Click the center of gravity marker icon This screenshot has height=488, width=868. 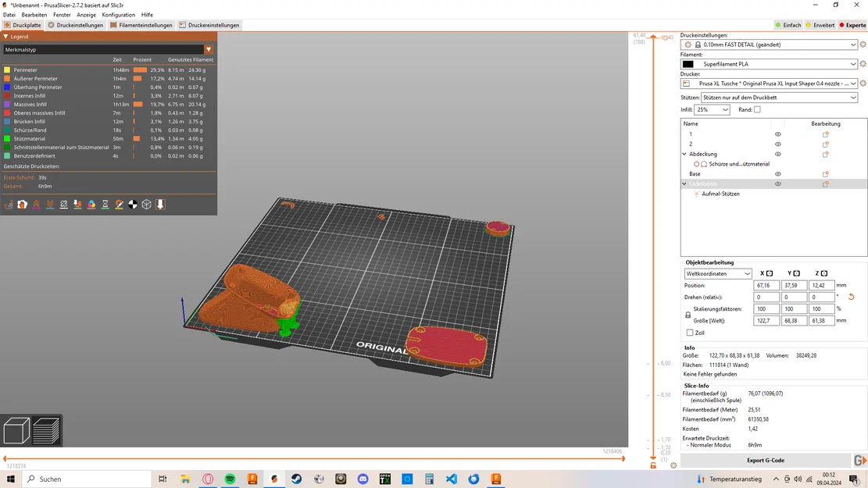pyautogui.click(x=133, y=205)
